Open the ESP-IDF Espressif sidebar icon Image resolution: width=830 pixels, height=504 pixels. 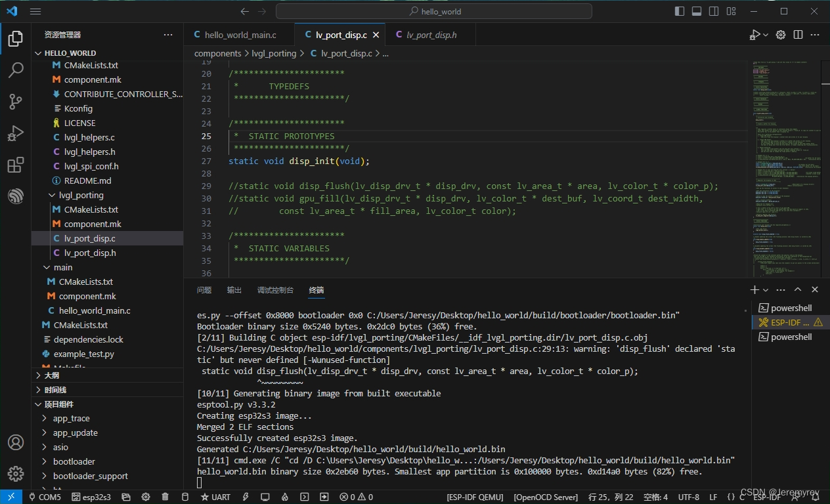16,196
